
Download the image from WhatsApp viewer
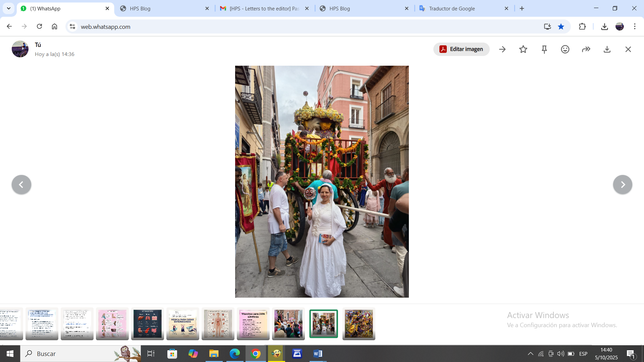click(x=607, y=49)
